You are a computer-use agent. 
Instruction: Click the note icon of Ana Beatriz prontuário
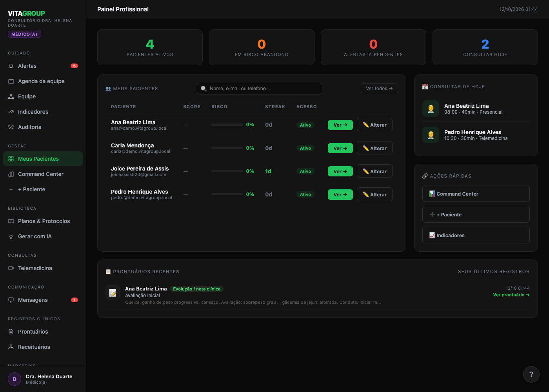113,293
